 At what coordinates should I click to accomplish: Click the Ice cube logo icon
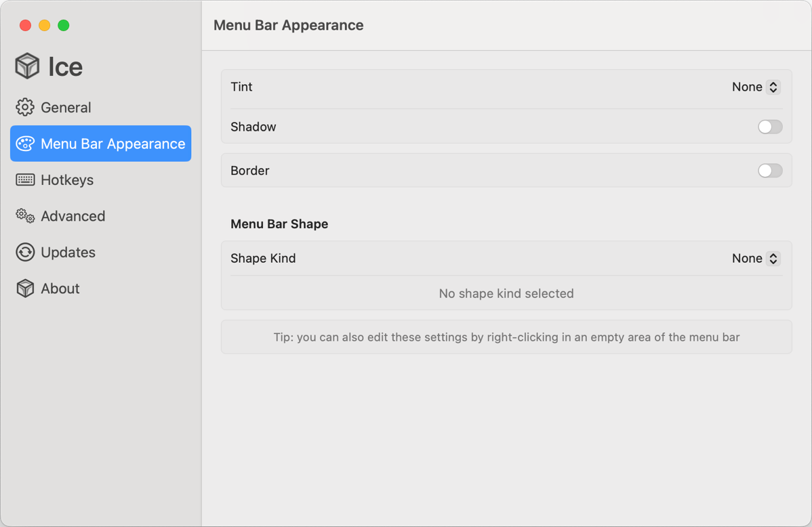click(x=27, y=66)
